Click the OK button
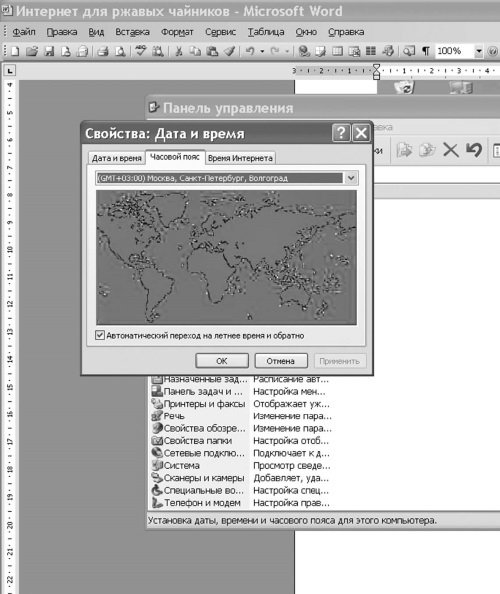Viewport: 500px width, 594px height. pos(222,361)
